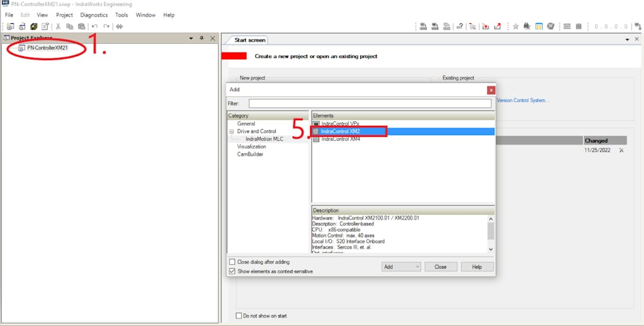Tick the Do not show on start checkbox
644x326 pixels.
[x=239, y=316]
